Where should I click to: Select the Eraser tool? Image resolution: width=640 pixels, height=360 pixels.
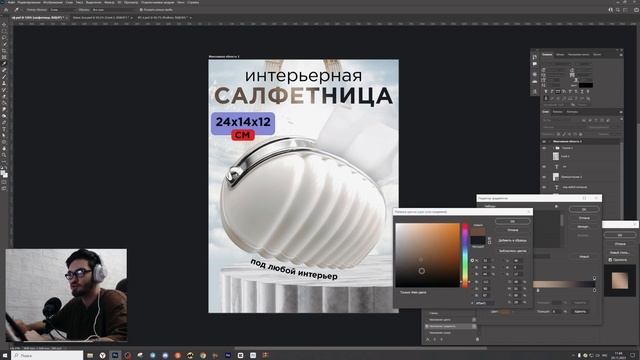point(4,96)
